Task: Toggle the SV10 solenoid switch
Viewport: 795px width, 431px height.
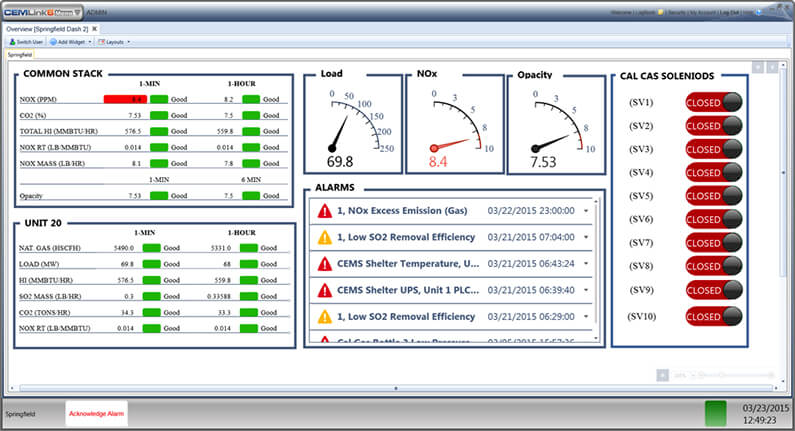Action: point(714,316)
